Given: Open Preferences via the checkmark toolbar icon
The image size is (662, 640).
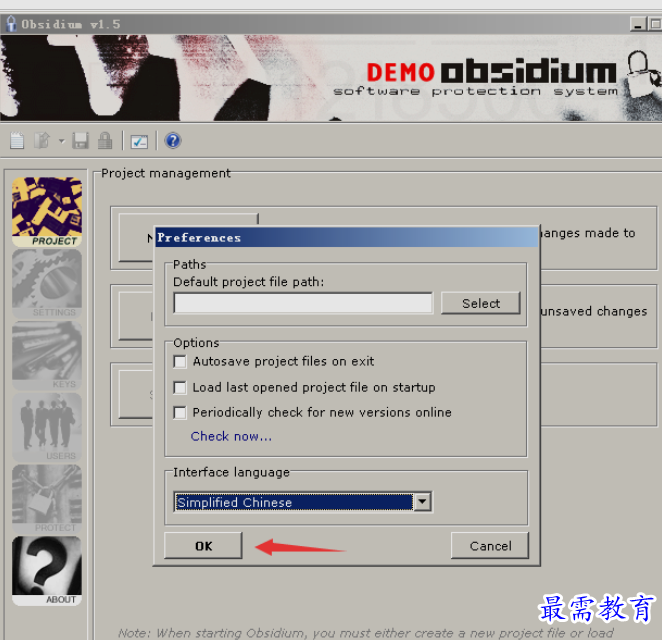Looking at the screenshot, I should coord(139,141).
